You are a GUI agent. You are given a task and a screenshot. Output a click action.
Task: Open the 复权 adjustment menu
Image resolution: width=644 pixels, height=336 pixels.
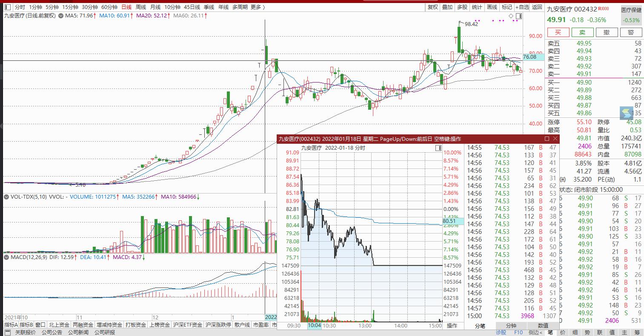[433, 7]
